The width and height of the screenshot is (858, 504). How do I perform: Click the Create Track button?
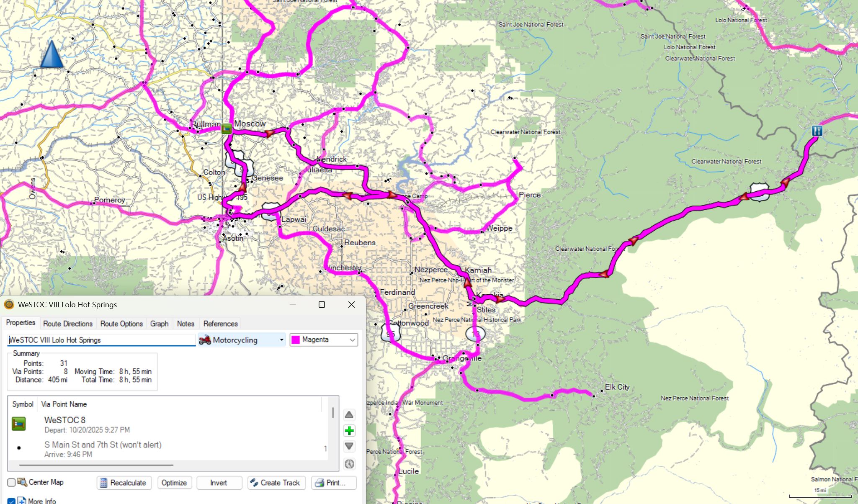(276, 483)
